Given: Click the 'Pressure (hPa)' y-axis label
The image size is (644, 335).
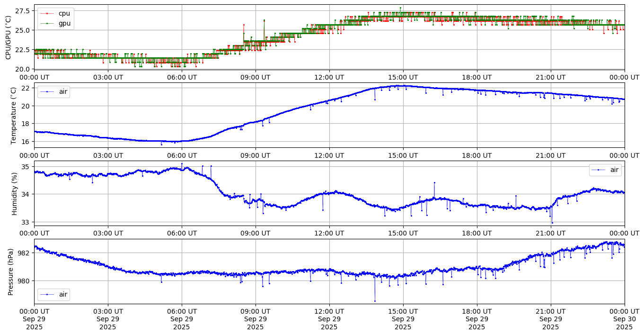Looking at the screenshot, I should (11, 272).
